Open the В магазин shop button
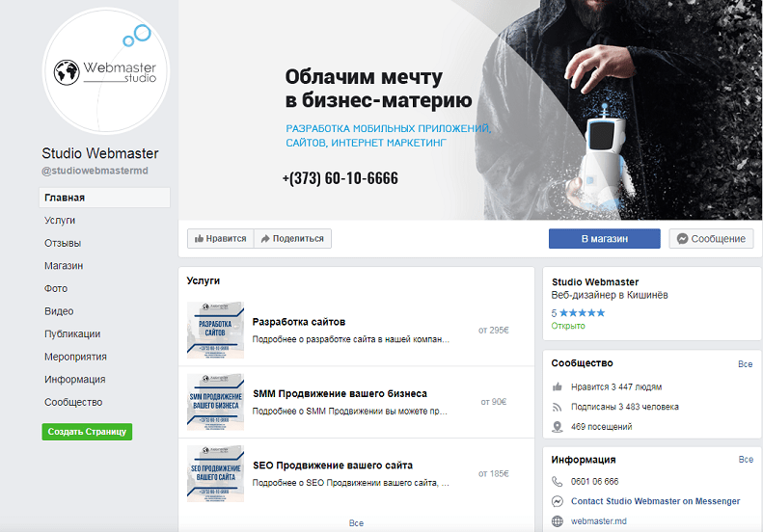This screenshot has width=763, height=532. (x=604, y=239)
